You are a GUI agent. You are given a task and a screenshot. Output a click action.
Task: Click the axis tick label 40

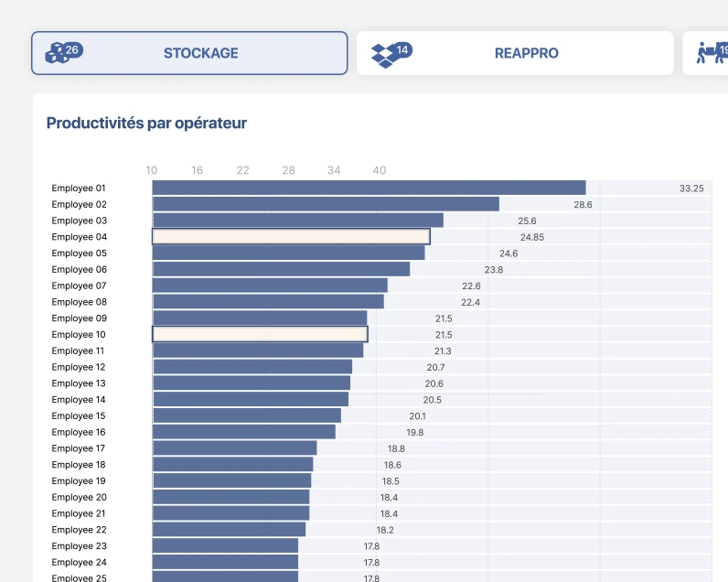pyautogui.click(x=380, y=170)
